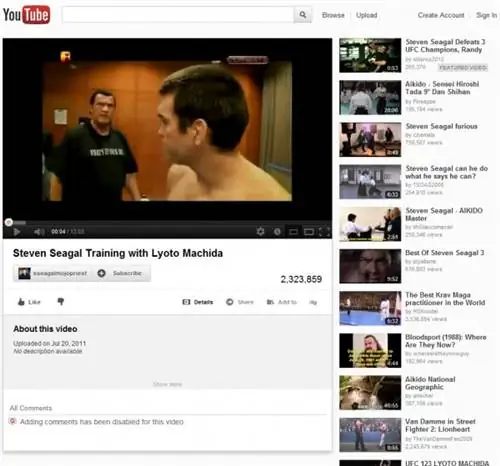Play the video with the play icon
This screenshot has width=500, height=466.
tap(16, 232)
